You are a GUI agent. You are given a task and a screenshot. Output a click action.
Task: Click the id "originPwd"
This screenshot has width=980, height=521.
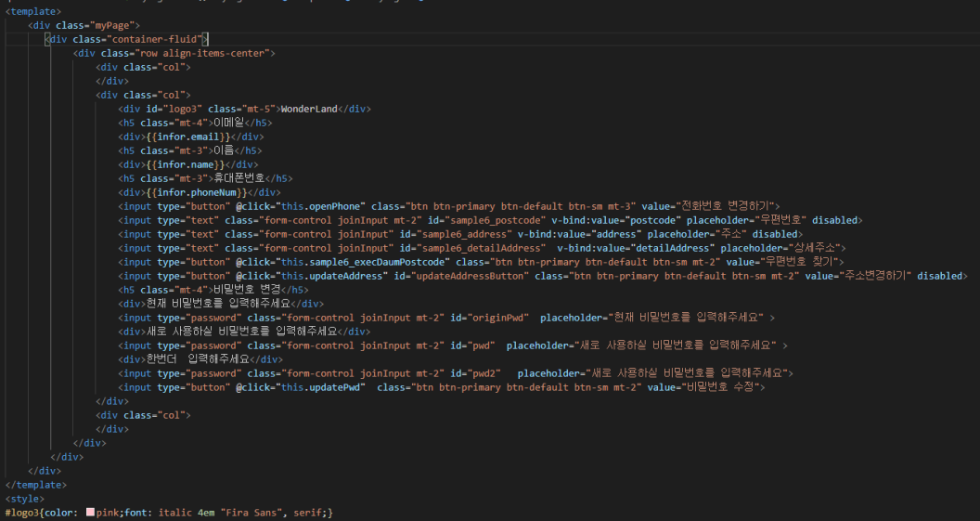pos(497,318)
